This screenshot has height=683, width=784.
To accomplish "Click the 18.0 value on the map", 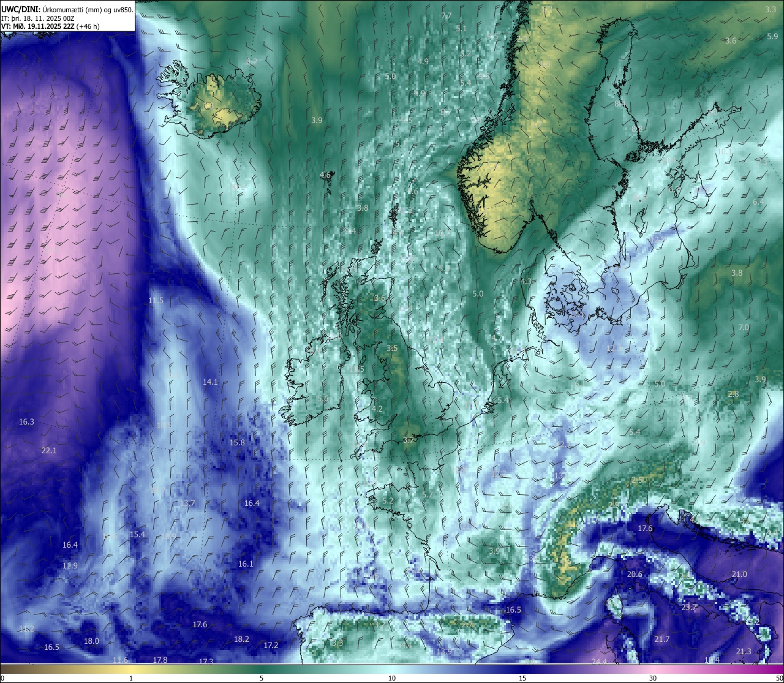I will [91, 641].
